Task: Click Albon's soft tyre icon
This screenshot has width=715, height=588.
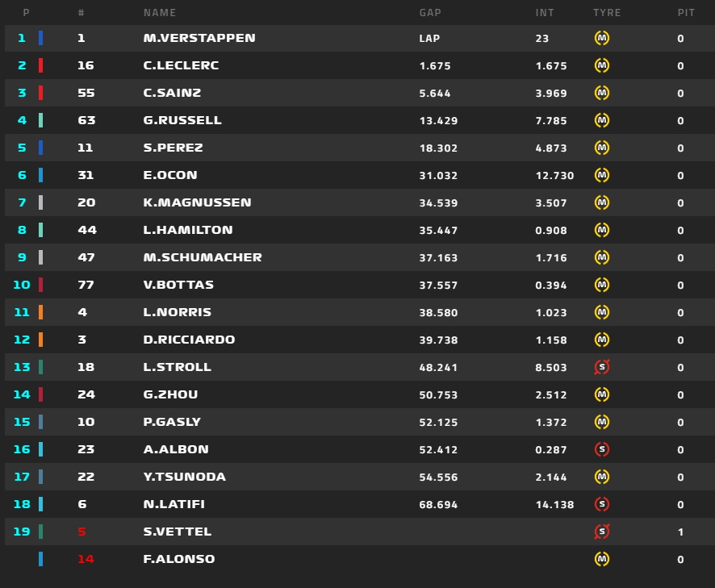Action: click(x=601, y=449)
